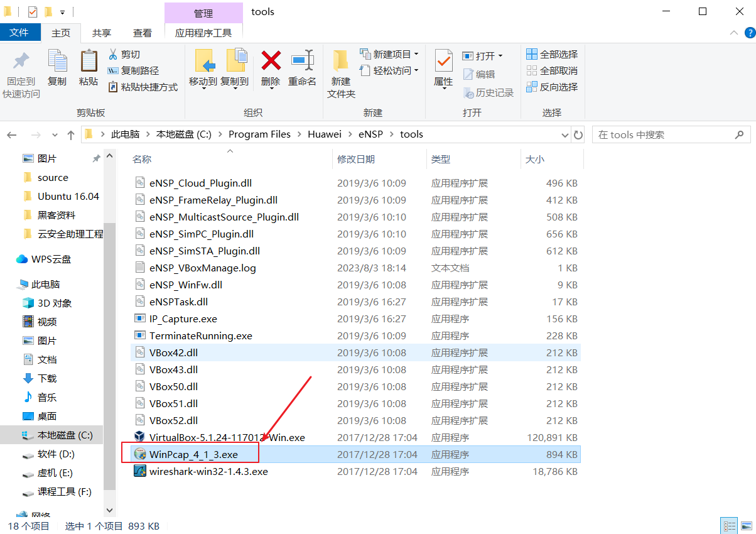Switch to the 应用程序工具 tab
The image size is (756, 534).
coord(203,33)
